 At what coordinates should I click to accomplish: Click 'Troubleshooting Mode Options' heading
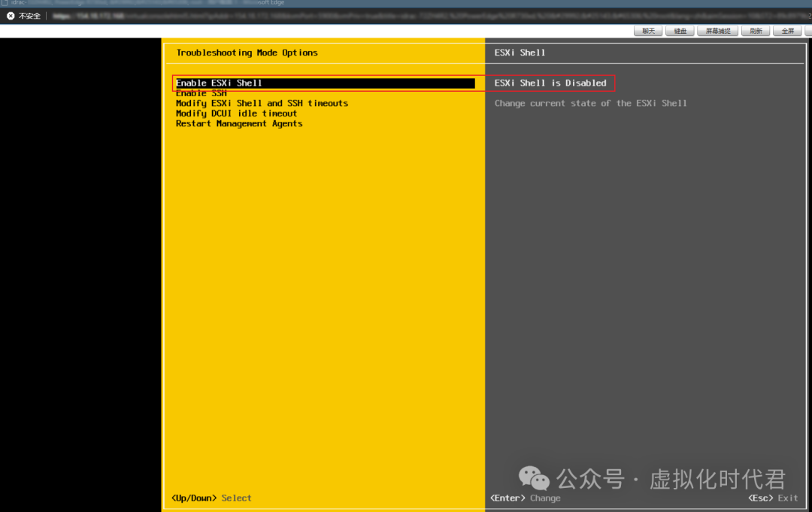click(x=247, y=53)
